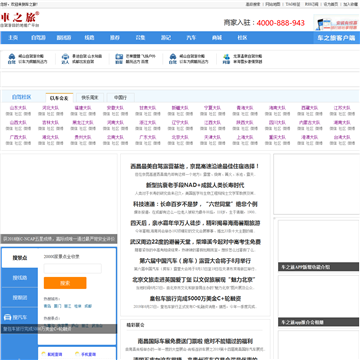Open 游记 in the navigation bar
360x360 pixels.
166,38
